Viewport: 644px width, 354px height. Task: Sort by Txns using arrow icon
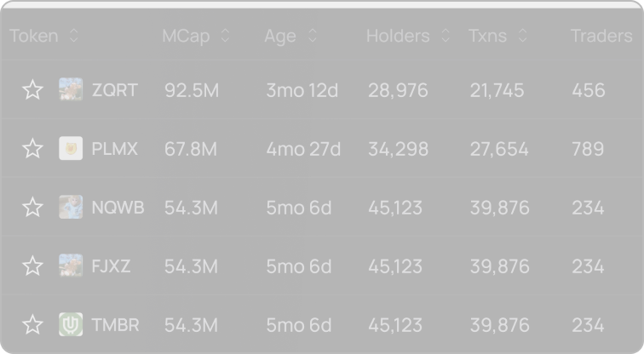pos(522,36)
